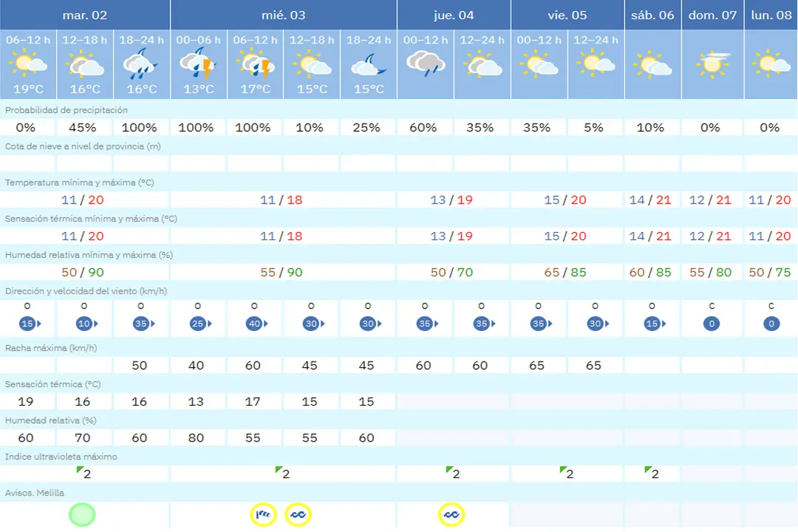This screenshot has width=798, height=532.
Task: Select the weather icon under lun. 08
Action: 771,64
